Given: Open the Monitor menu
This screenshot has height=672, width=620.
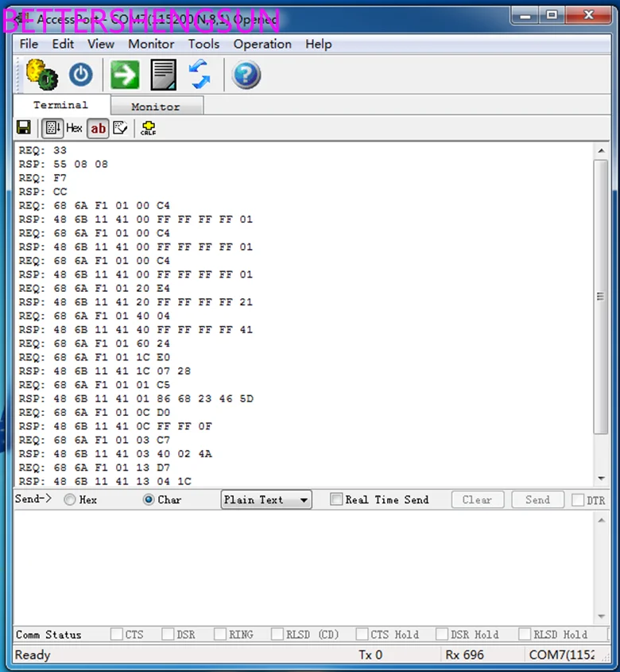Looking at the screenshot, I should coord(151,45).
